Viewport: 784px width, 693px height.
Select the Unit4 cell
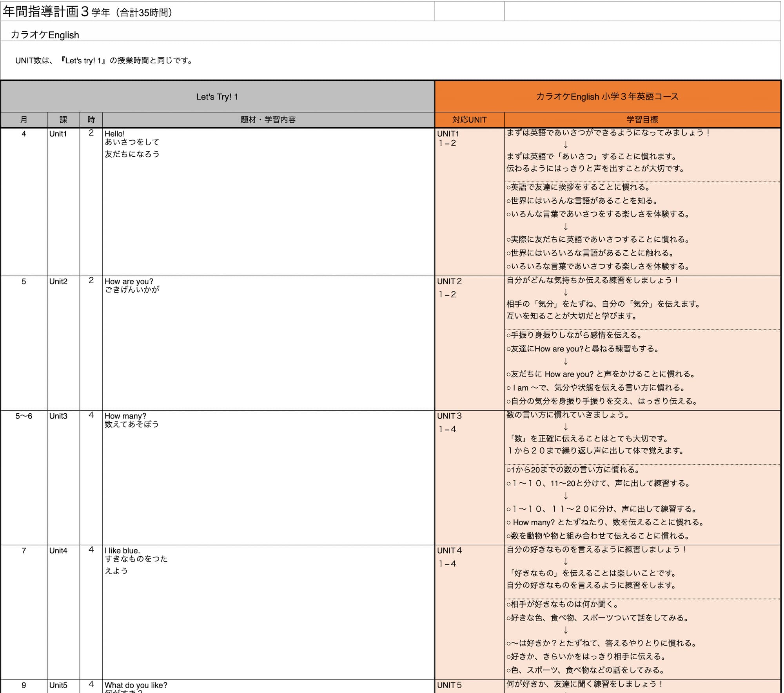point(64,613)
